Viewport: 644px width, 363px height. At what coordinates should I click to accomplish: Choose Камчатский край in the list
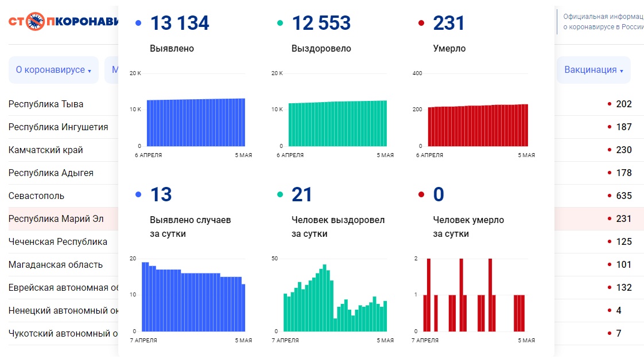click(x=46, y=150)
